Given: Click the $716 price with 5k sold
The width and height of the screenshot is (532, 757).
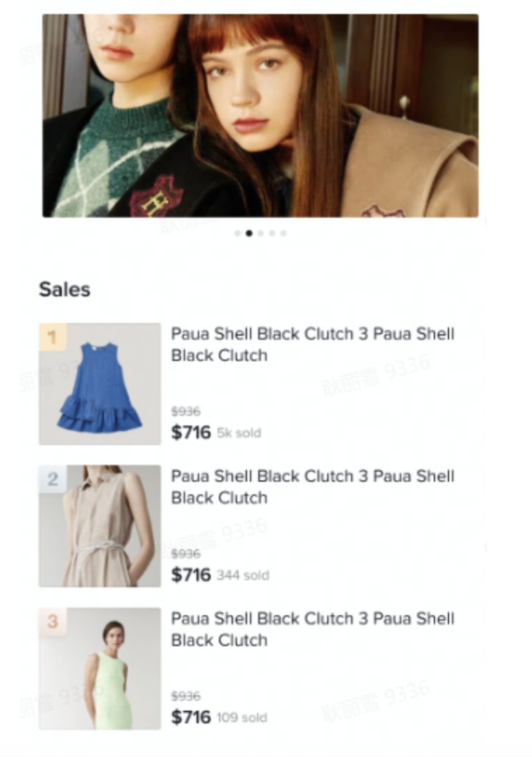Looking at the screenshot, I should tap(191, 432).
